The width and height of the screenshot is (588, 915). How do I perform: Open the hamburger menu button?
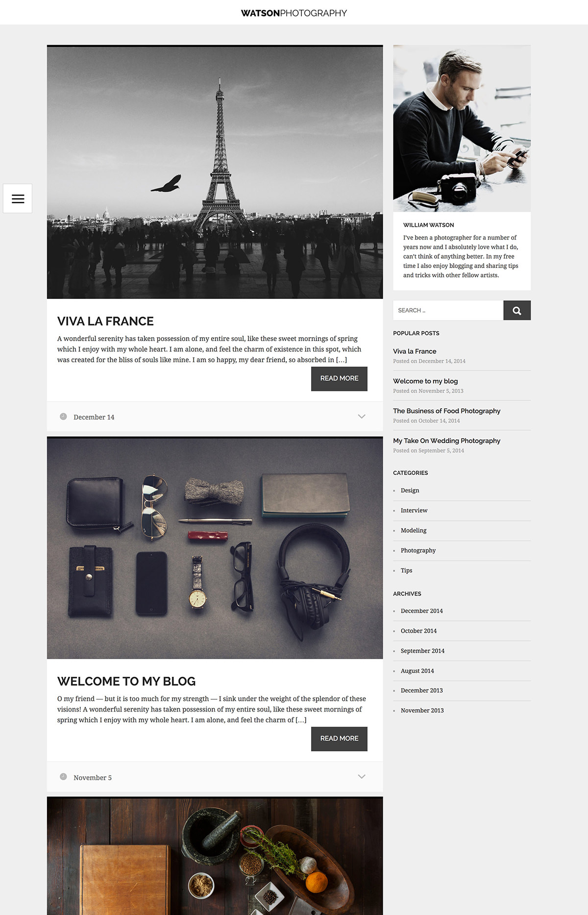click(x=18, y=198)
